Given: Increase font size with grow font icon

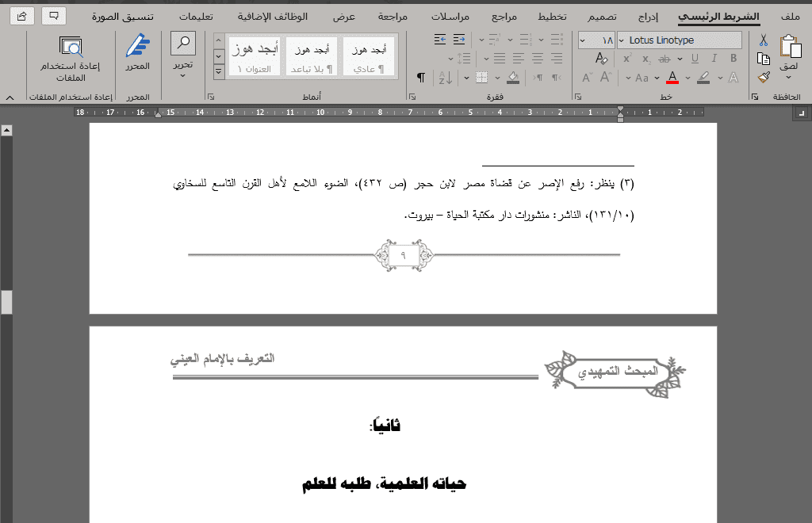Looking at the screenshot, I should 605,78.
